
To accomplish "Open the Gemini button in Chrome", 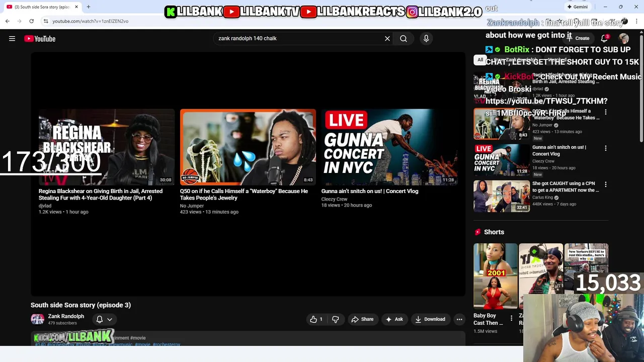I will pos(577,7).
